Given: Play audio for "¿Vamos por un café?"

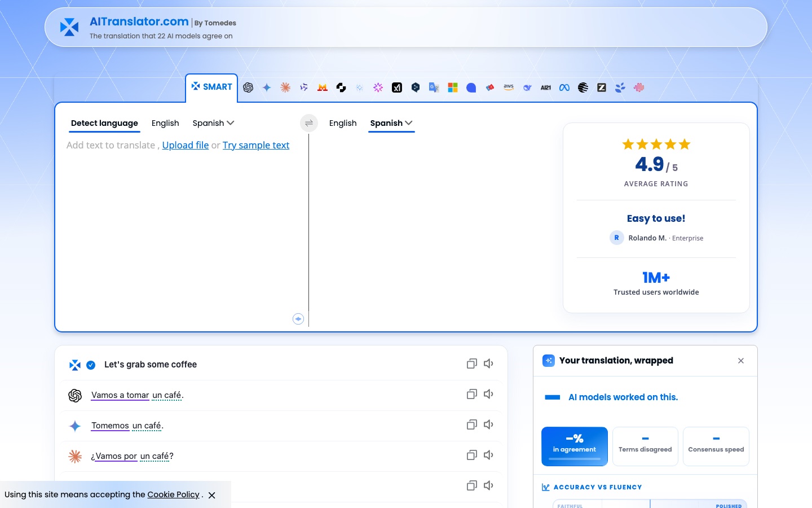Looking at the screenshot, I should [x=489, y=455].
